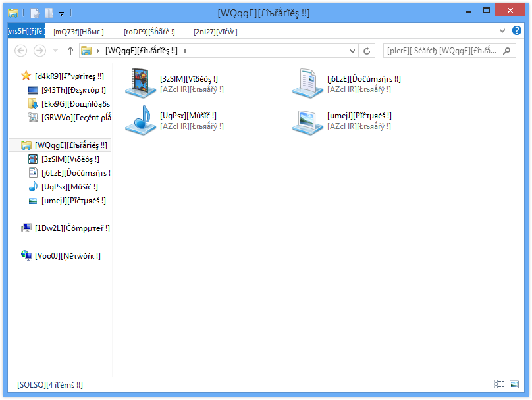532x400 pixels.
Task: Click the Libraries folder icon in address bar
Action: [86, 51]
